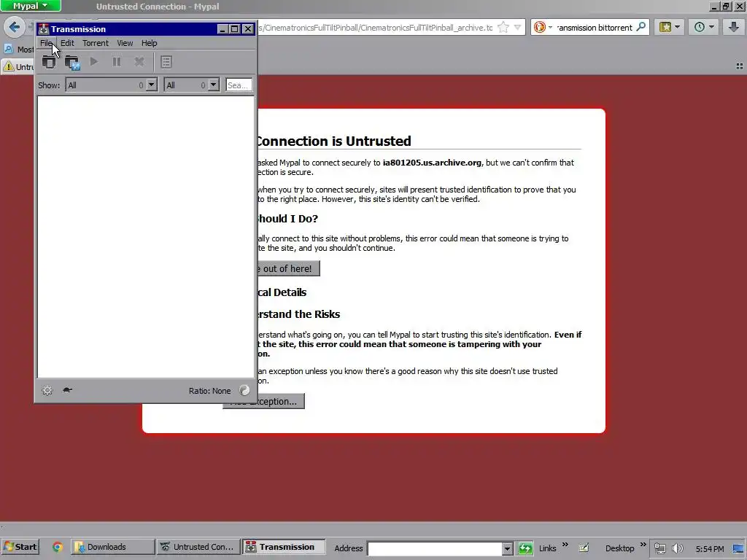Screen dimensions: 747x560
Task: Switch to the Untrusted Connection taskbar button
Action: tap(198, 547)
